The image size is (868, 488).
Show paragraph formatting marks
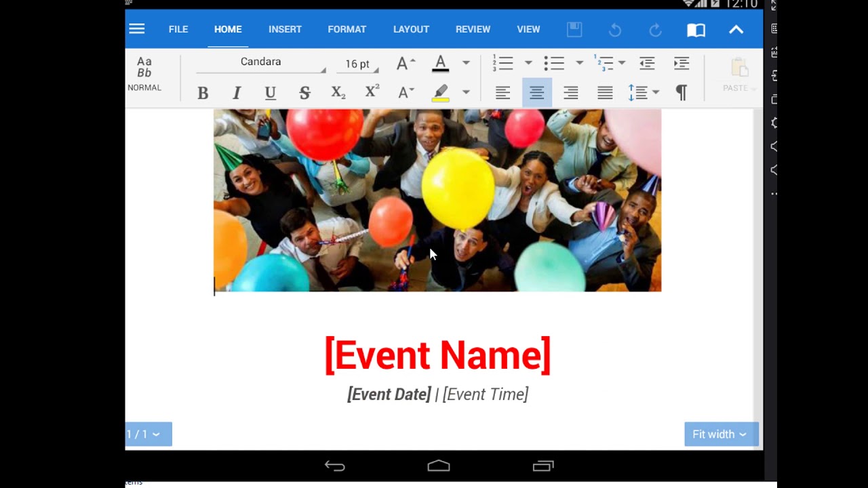point(682,93)
